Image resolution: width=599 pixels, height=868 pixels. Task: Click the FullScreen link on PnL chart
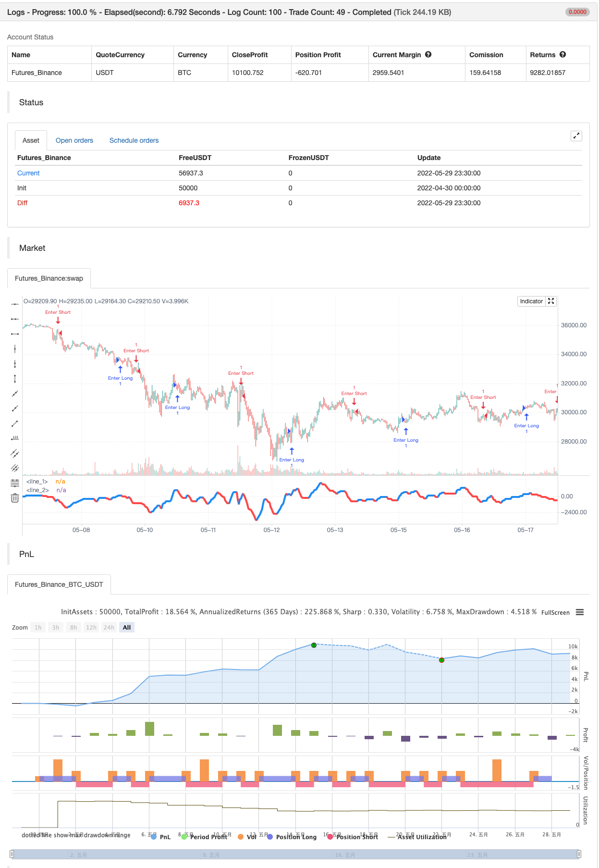click(x=555, y=612)
